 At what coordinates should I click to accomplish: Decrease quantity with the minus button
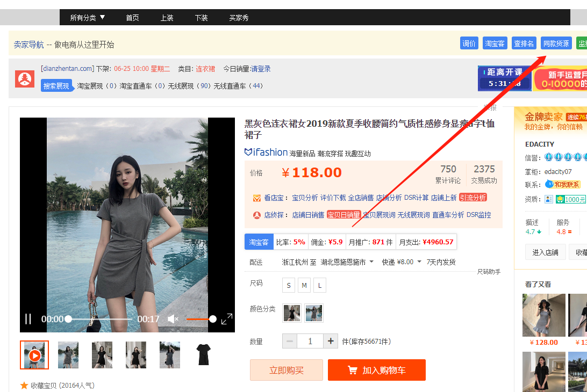(x=290, y=341)
